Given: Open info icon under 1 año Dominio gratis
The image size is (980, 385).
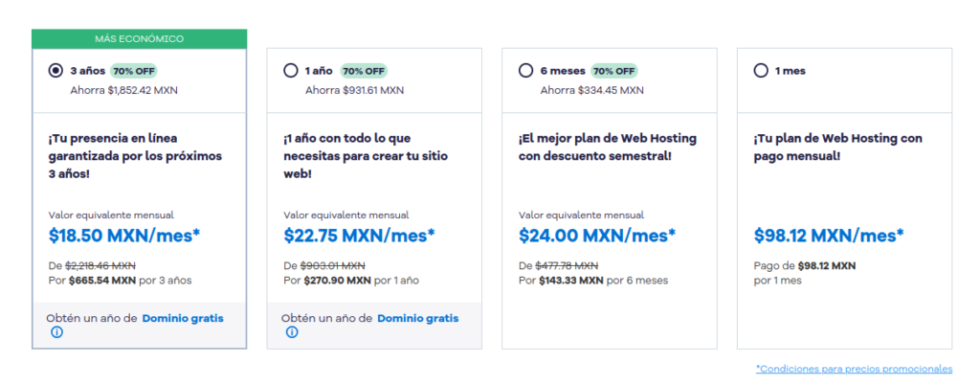Looking at the screenshot, I should coord(292,332).
